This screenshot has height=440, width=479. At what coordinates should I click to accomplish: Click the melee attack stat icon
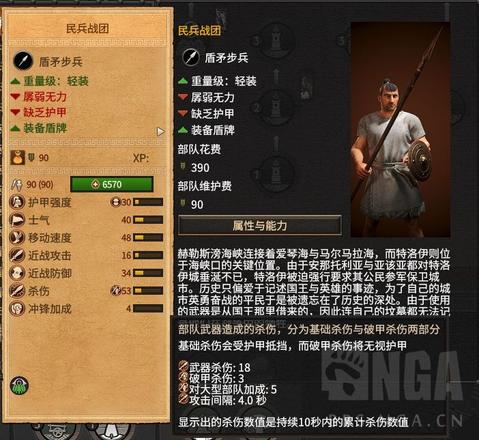coord(16,255)
